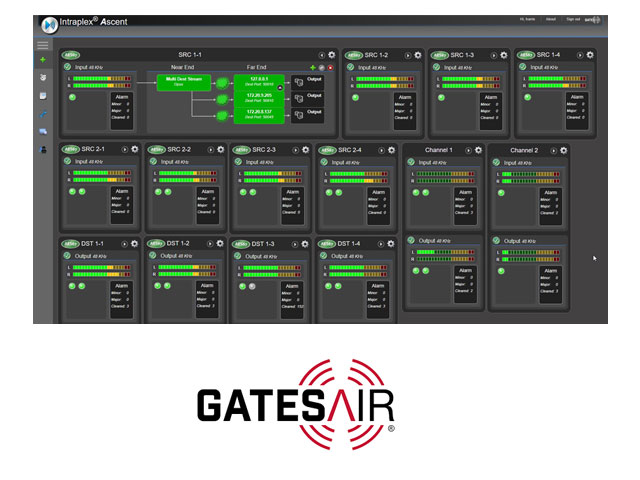
Task: Open SRC 1-2 settings gear
Action: (418, 55)
